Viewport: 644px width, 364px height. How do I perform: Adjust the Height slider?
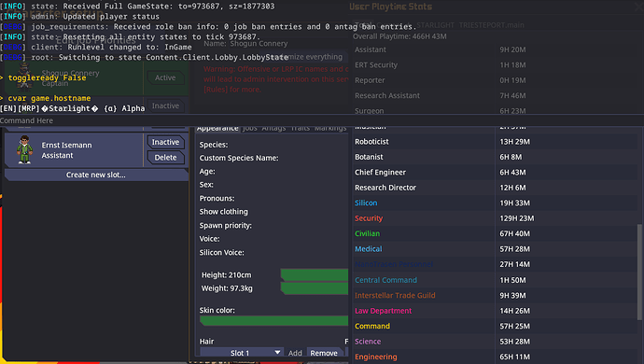click(x=315, y=274)
